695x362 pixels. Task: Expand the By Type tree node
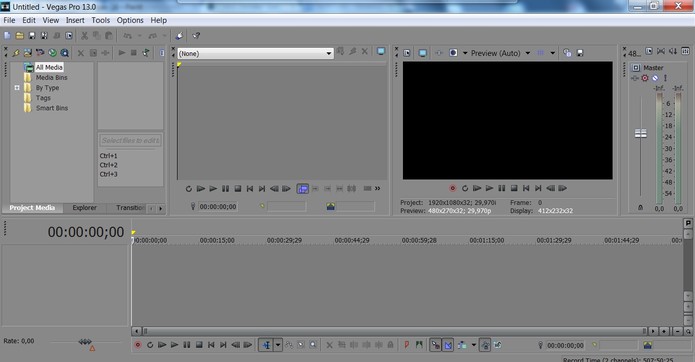(x=17, y=88)
